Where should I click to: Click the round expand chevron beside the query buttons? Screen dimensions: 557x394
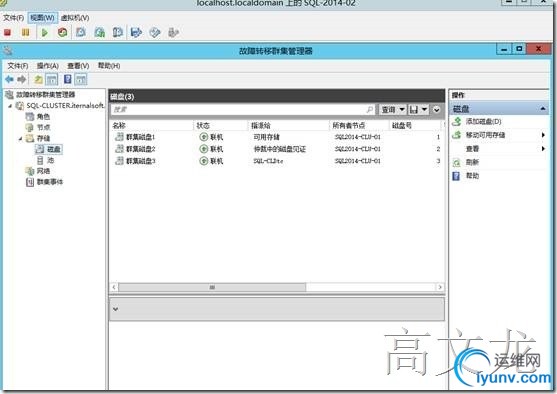(437, 110)
